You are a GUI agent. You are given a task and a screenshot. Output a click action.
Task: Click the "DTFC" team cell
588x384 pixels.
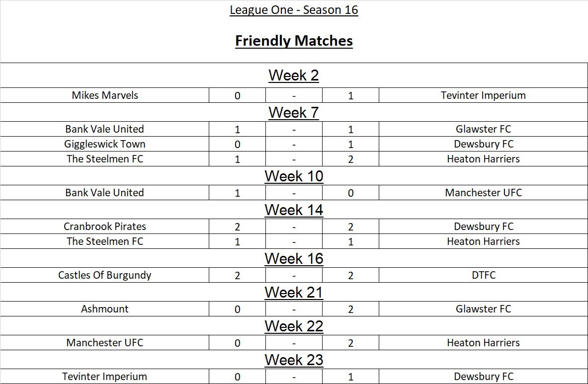coord(483,275)
